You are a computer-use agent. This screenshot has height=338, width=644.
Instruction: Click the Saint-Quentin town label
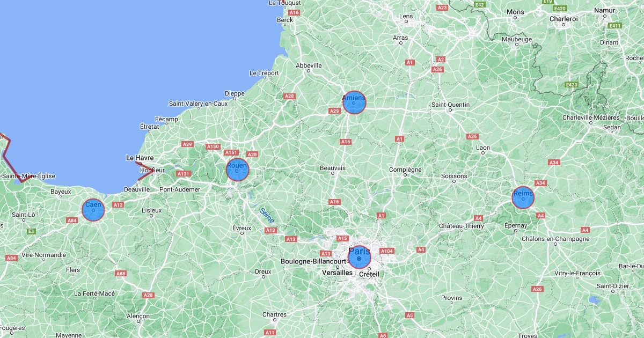click(451, 105)
